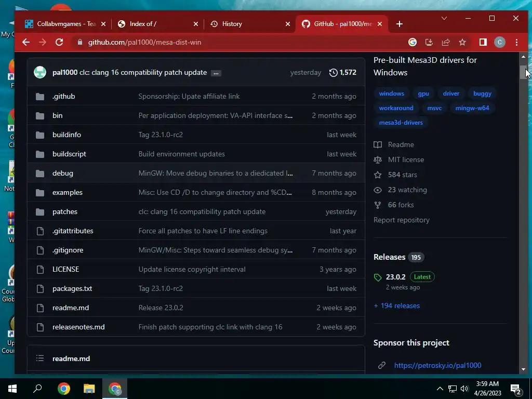This screenshot has width=532, height=399.
Task: Open the Readme sidebar link
Action: [x=394, y=144]
